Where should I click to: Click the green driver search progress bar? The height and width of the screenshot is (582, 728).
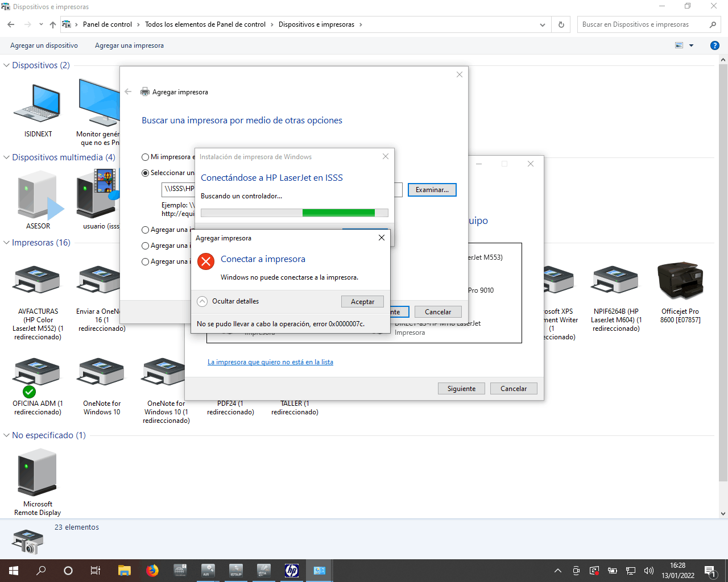(x=295, y=213)
